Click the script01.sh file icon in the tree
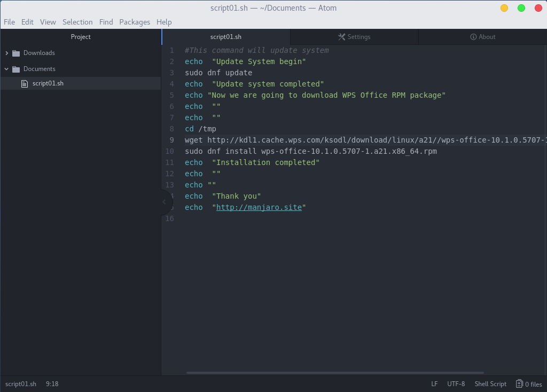The height and width of the screenshot is (392, 547). [24, 83]
